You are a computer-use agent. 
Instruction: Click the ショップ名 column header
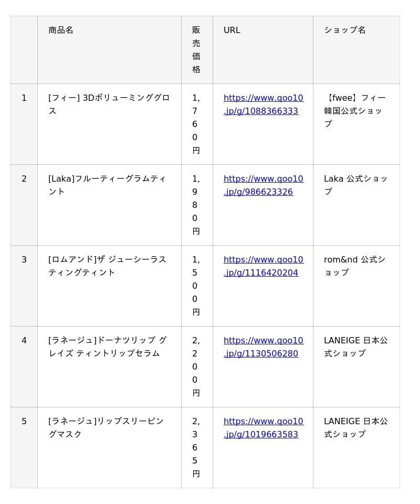click(345, 30)
